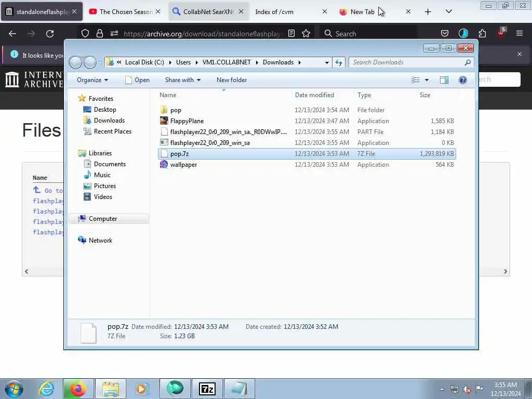Viewport: 532px width, 399px height.
Task: Click the site lock security icon
Action: [99, 33]
